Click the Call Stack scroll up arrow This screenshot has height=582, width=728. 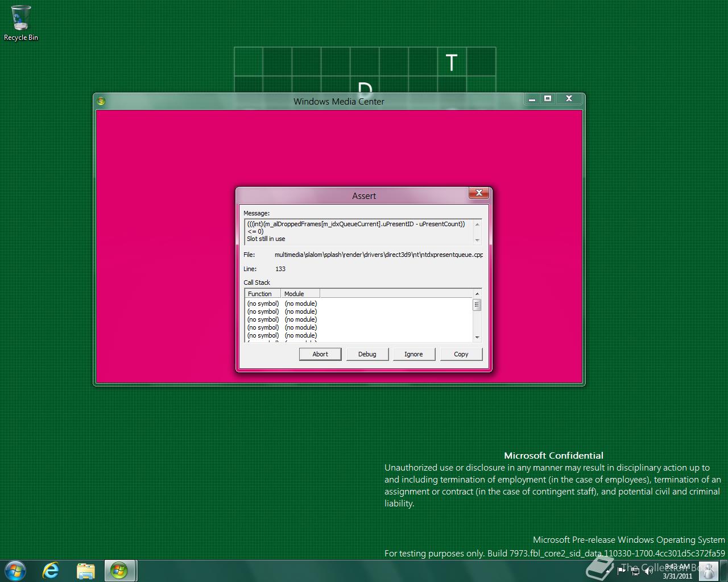coord(477,294)
